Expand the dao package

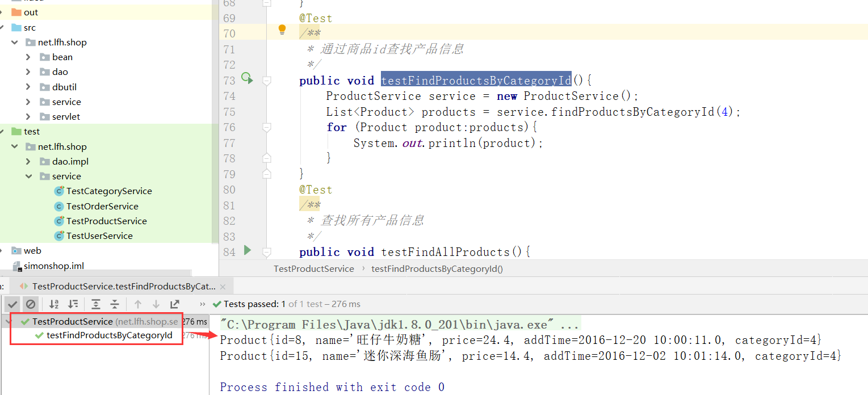click(x=28, y=72)
